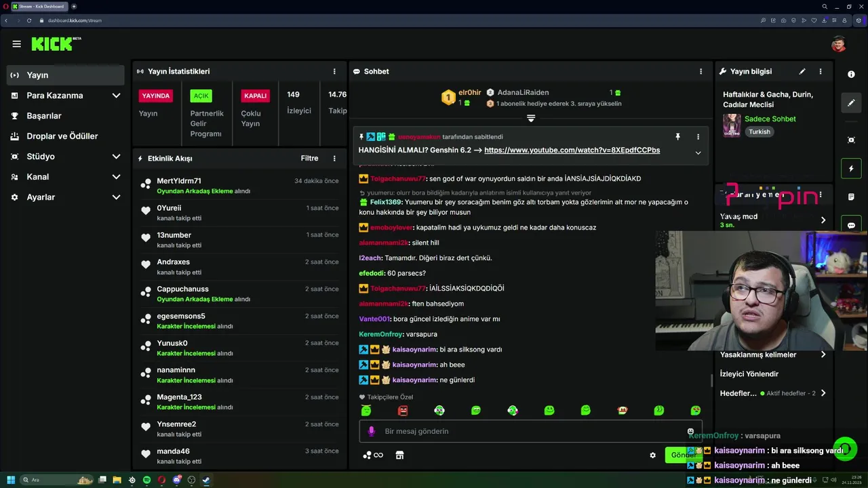868x488 pixels.
Task: Open the hamburger menu beside the Kick logo
Action: pos(16,44)
